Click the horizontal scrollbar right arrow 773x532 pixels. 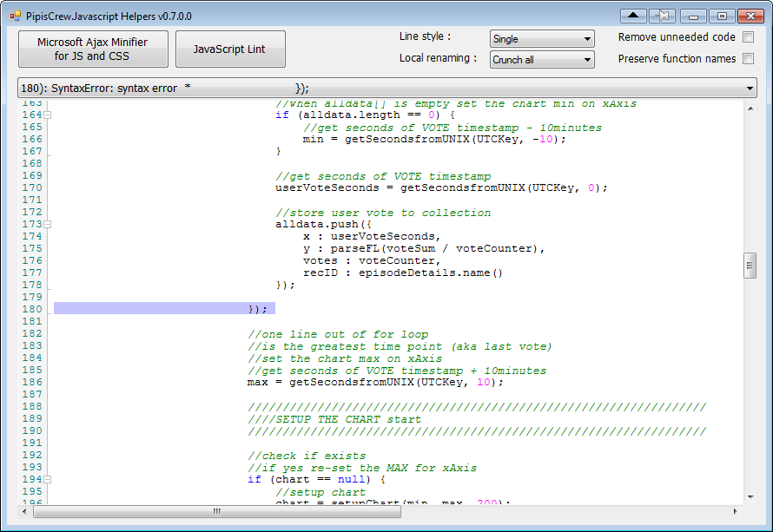(735, 512)
